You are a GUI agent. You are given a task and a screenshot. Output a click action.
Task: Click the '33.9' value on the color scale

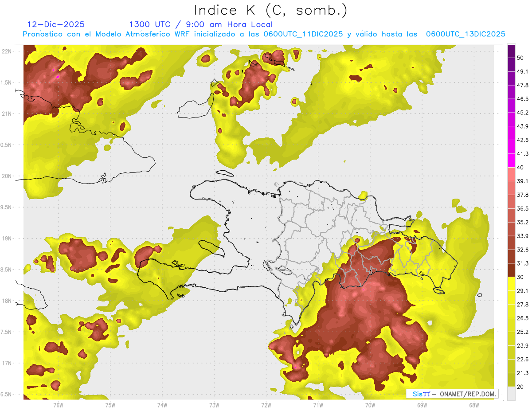(x=523, y=236)
